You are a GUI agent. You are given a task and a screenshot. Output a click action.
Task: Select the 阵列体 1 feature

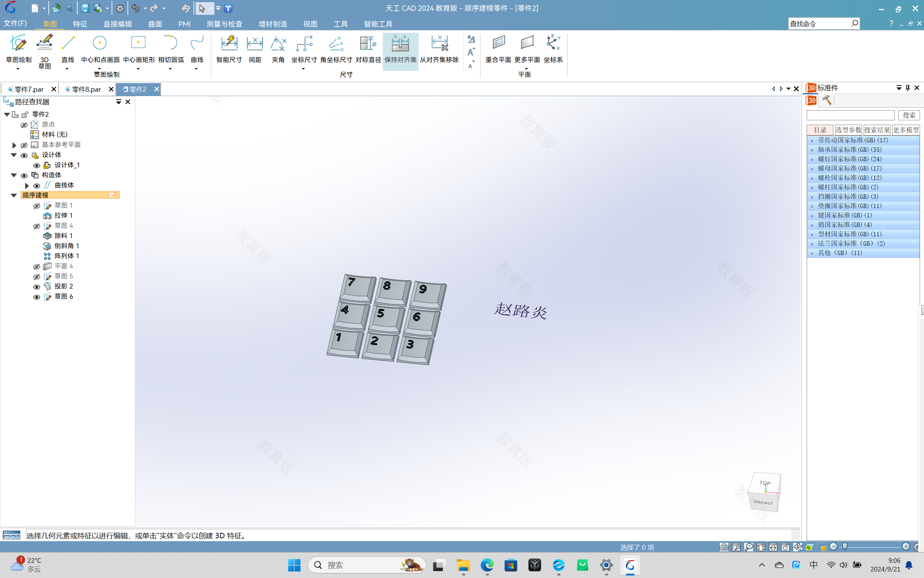[x=66, y=256]
